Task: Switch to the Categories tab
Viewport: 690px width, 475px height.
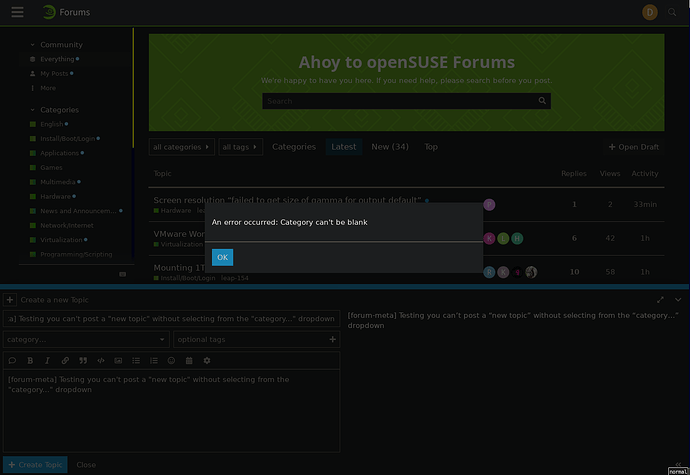Action: pos(294,147)
